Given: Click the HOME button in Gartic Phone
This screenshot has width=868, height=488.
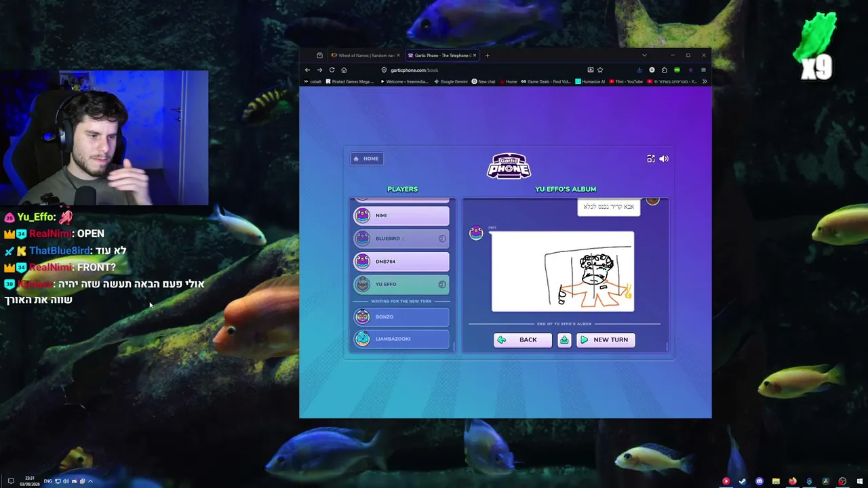Looking at the screenshot, I should [367, 159].
